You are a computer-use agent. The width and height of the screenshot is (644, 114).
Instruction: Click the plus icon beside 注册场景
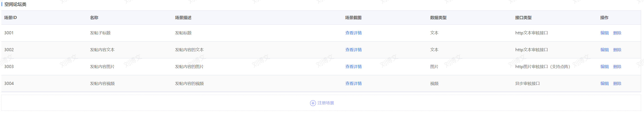[313, 103]
